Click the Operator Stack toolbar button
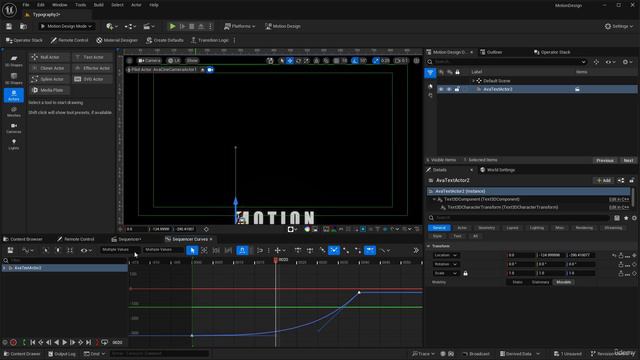 24,40
